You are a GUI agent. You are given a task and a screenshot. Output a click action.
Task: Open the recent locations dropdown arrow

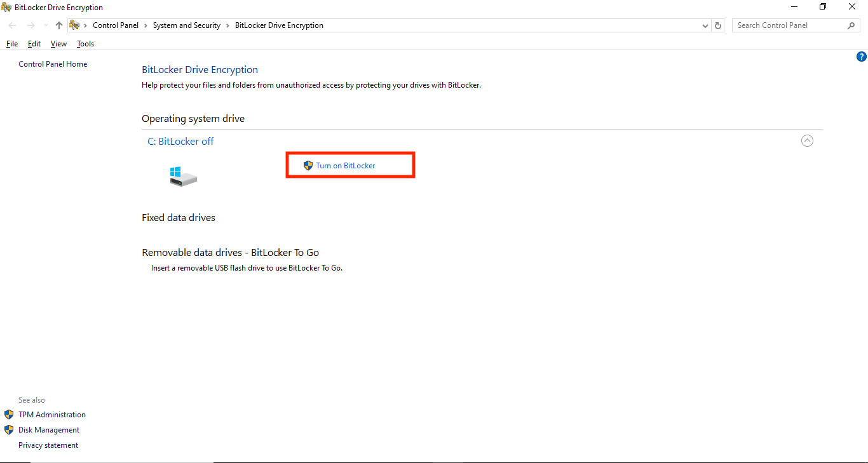tap(46, 25)
